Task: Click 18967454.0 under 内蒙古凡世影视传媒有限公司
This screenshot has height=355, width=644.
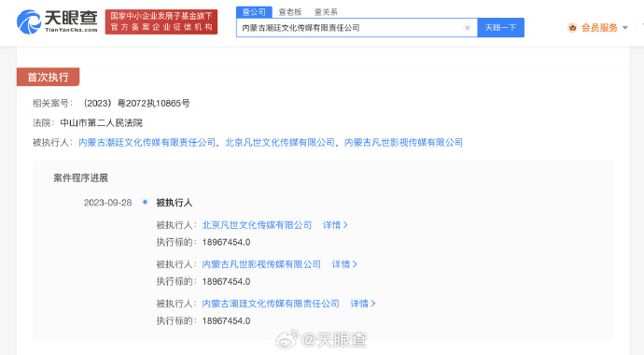Action: click(x=226, y=282)
